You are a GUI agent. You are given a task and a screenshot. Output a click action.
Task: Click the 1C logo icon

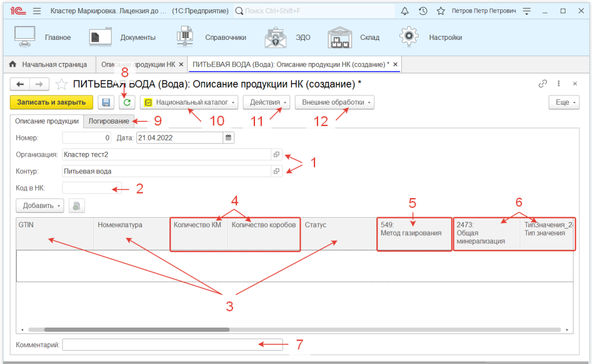[18, 11]
